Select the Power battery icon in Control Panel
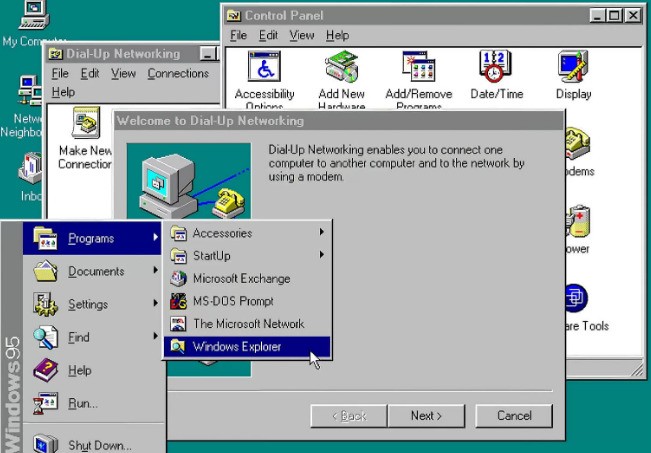The width and height of the screenshot is (651, 453). [x=578, y=221]
